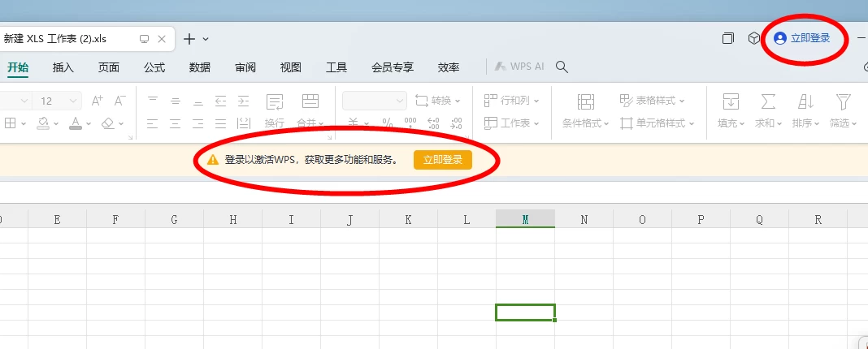The width and height of the screenshot is (868, 349).
Task: Click the cube icon near login
Action: coord(753,38)
